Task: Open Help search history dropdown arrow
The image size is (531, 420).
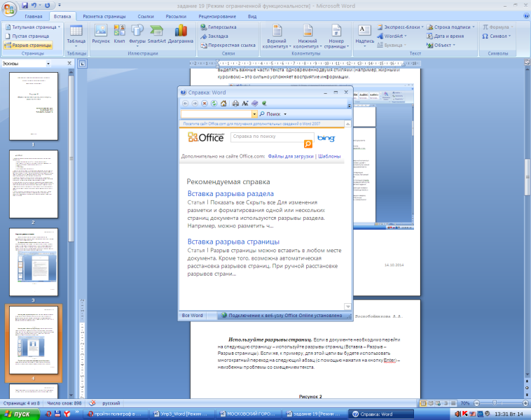Action: pos(254,114)
